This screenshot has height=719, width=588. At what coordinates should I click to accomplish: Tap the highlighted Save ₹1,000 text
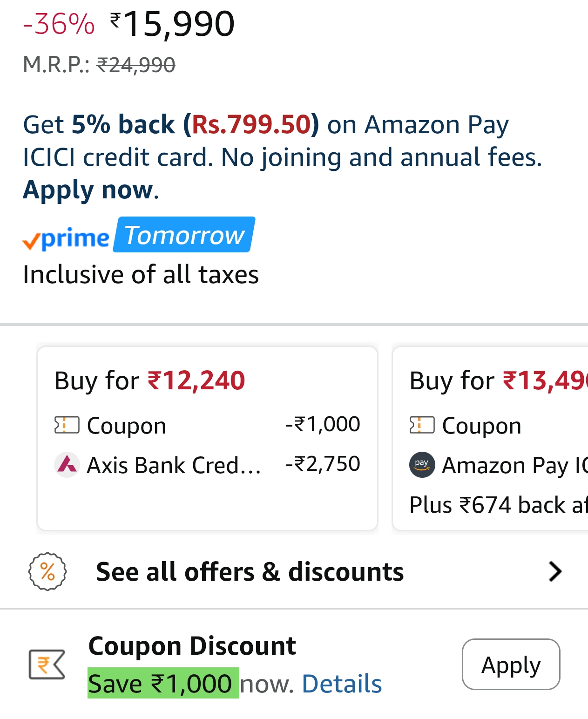coord(163,683)
